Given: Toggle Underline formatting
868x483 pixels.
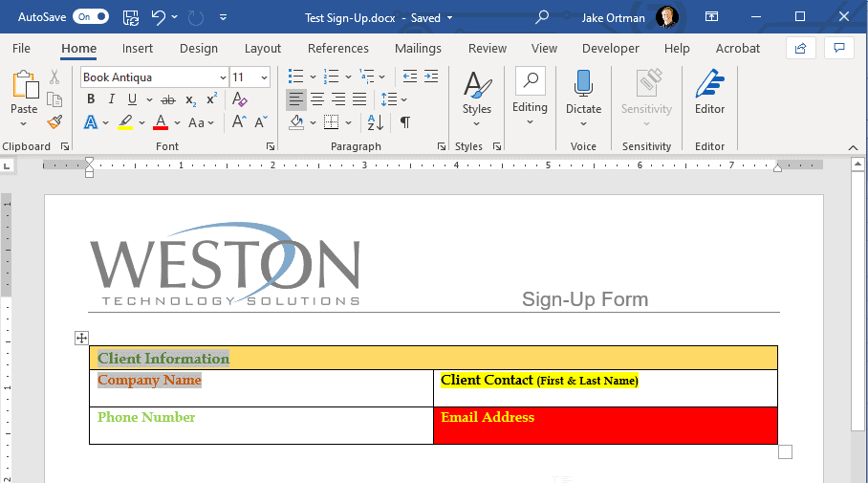Looking at the screenshot, I should coord(132,99).
